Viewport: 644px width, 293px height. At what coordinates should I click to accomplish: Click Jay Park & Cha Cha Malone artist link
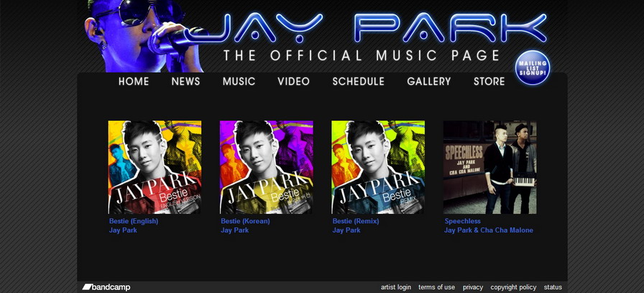488,230
